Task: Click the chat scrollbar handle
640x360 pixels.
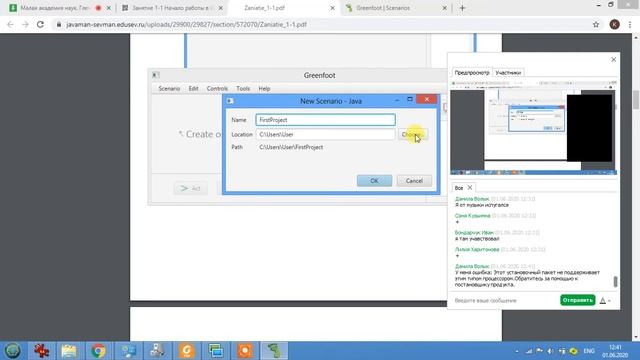Action: [615, 282]
